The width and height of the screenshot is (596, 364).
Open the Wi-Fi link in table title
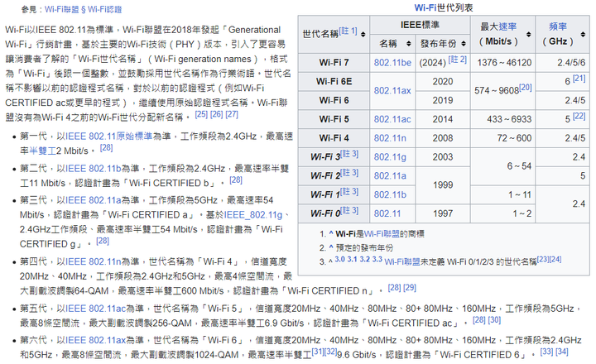(425, 7)
